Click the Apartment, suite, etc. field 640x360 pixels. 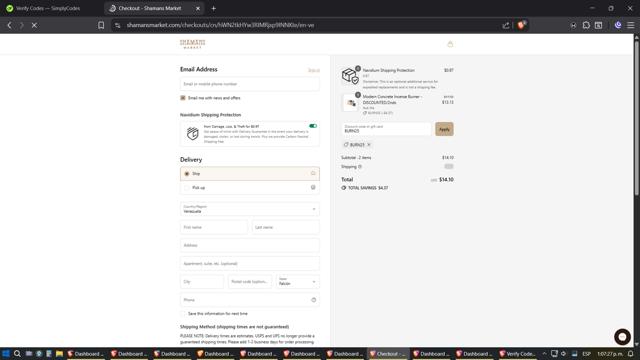tap(250, 263)
